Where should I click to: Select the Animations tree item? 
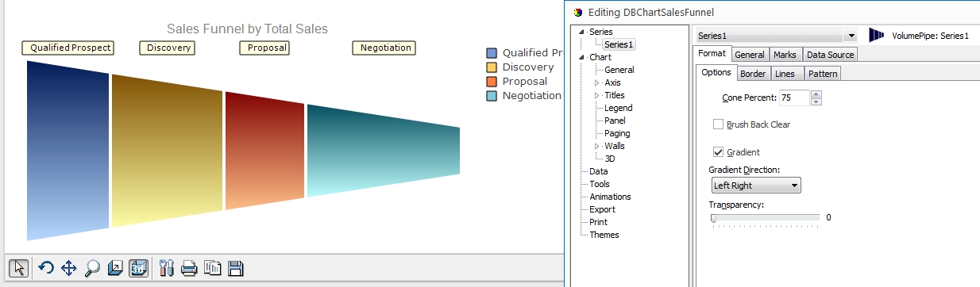click(x=610, y=197)
